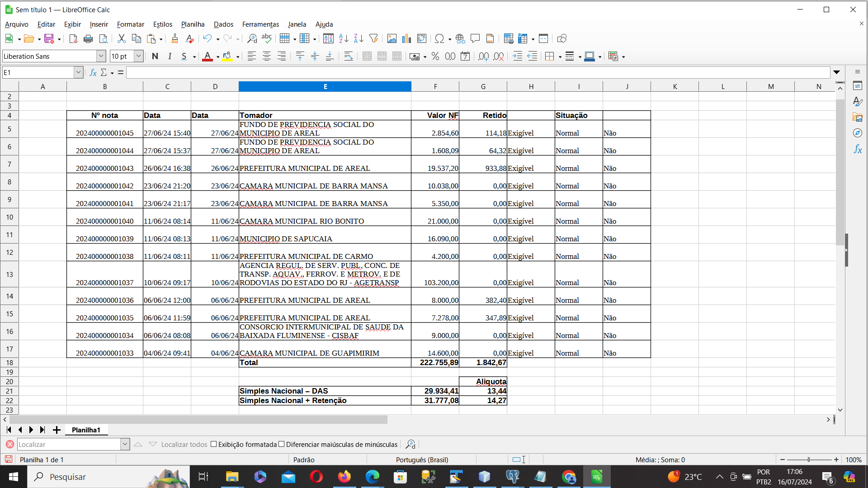Click the AutoFilter funnel icon
The image size is (868, 488).
pos(373,39)
